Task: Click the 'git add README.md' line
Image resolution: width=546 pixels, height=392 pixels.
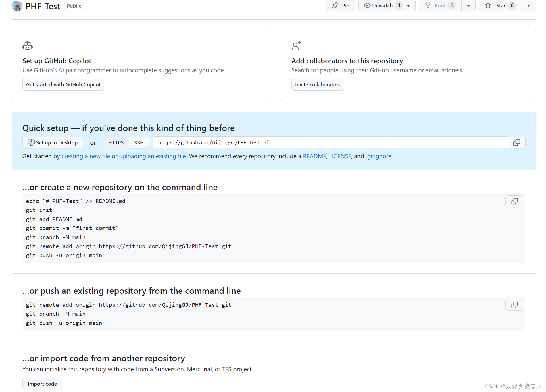Action: pyautogui.click(x=54, y=219)
